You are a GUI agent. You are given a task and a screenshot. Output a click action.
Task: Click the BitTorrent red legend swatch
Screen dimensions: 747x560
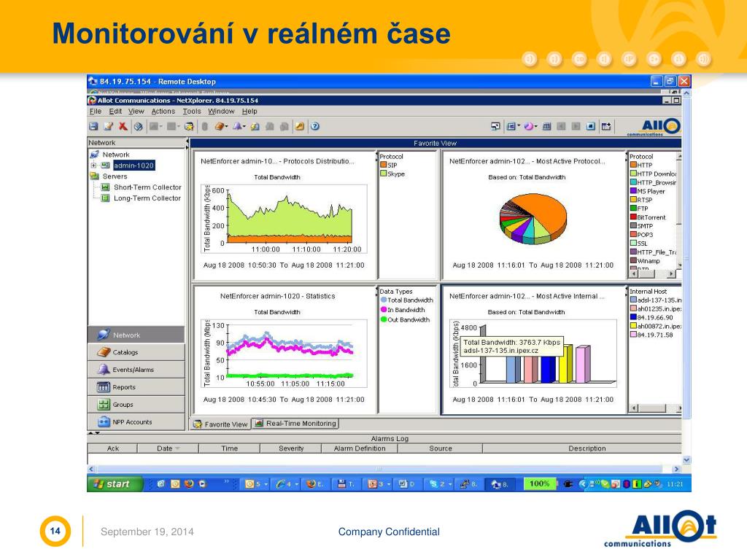click(634, 217)
